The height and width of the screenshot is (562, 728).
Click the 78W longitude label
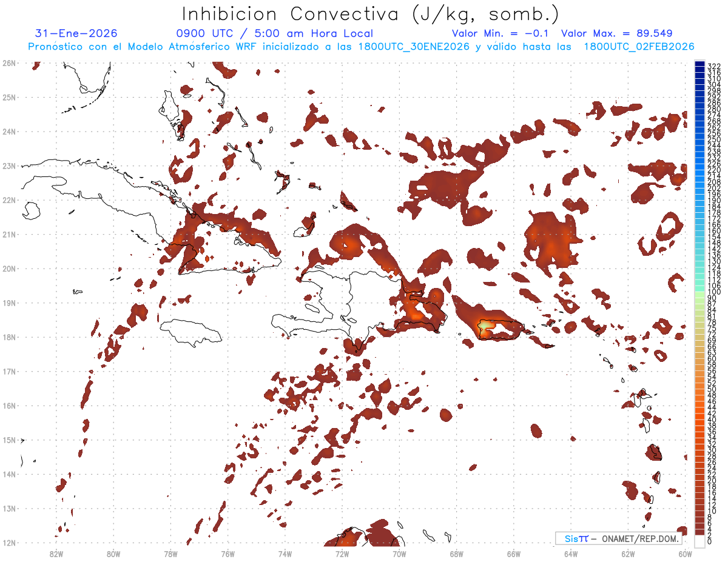point(170,554)
